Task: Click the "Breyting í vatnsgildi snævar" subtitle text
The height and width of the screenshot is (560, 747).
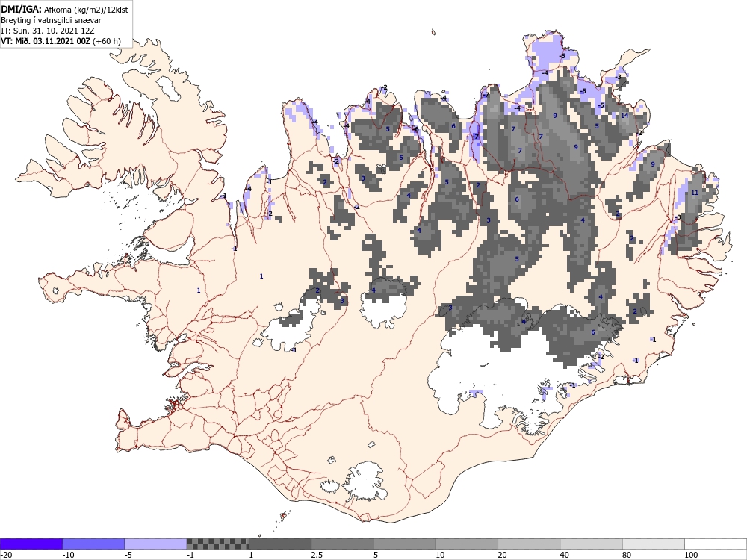Action: point(51,20)
